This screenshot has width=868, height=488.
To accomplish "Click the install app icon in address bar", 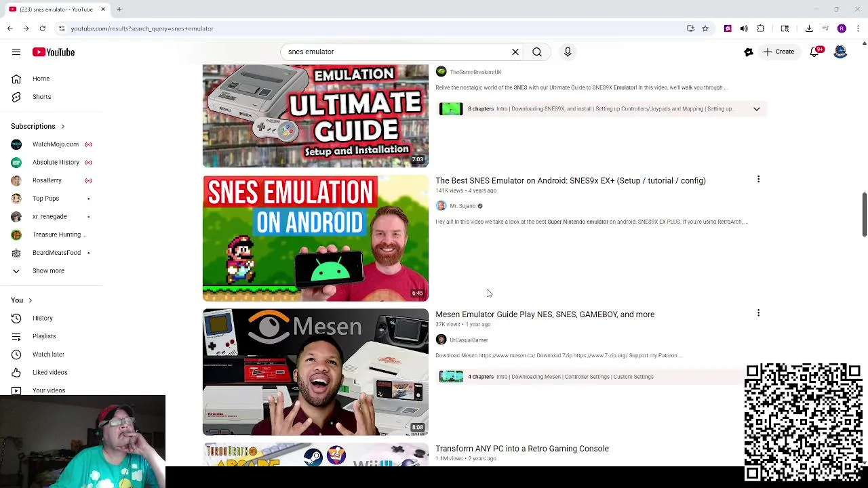I will pos(690,28).
